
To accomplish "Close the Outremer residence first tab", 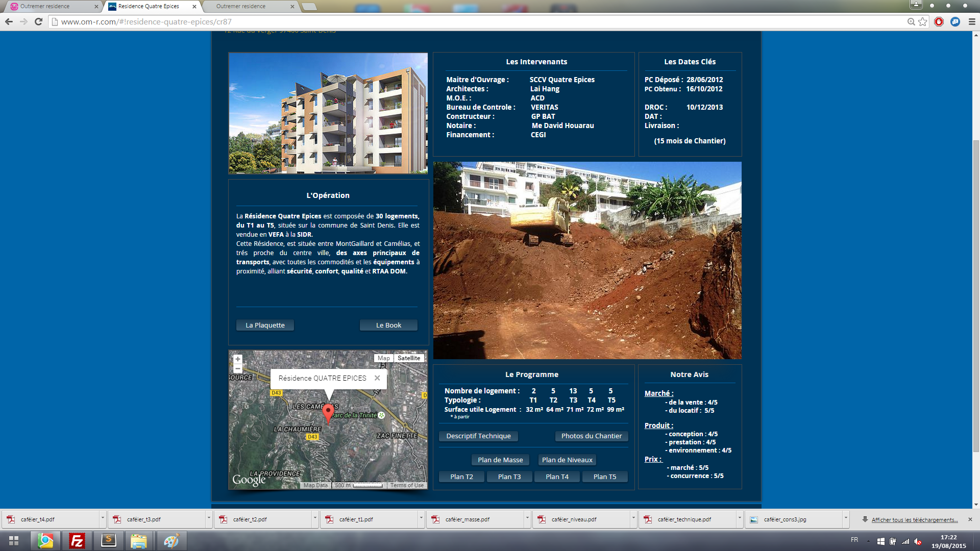I will pyautogui.click(x=96, y=7).
